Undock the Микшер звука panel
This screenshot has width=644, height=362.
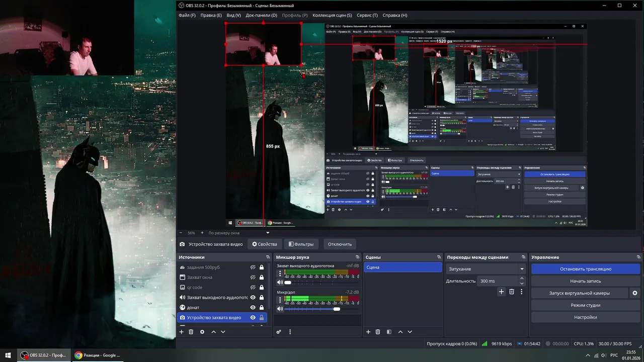pyautogui.click(x=358, y=257)
